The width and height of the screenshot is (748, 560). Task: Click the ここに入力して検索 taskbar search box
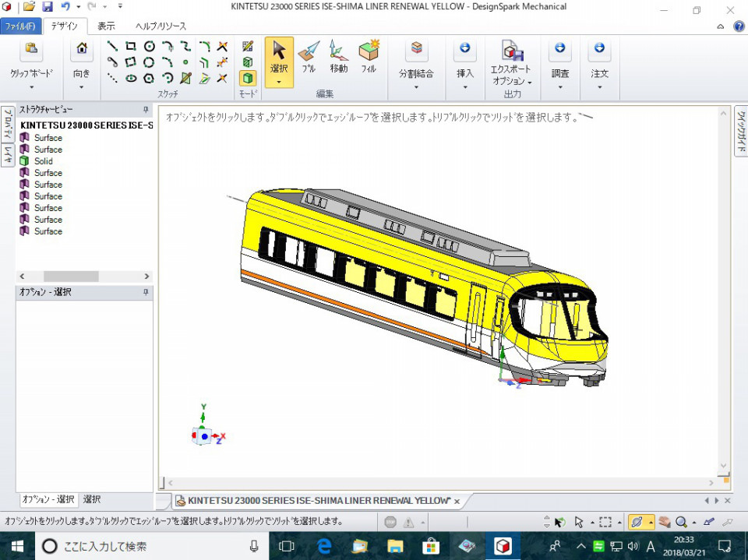152,546
